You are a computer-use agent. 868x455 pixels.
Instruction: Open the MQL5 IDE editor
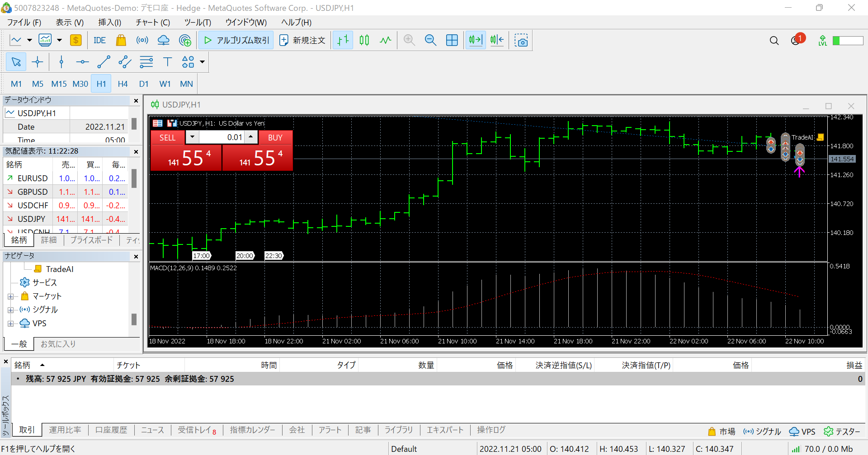click(x=99, y=40)
